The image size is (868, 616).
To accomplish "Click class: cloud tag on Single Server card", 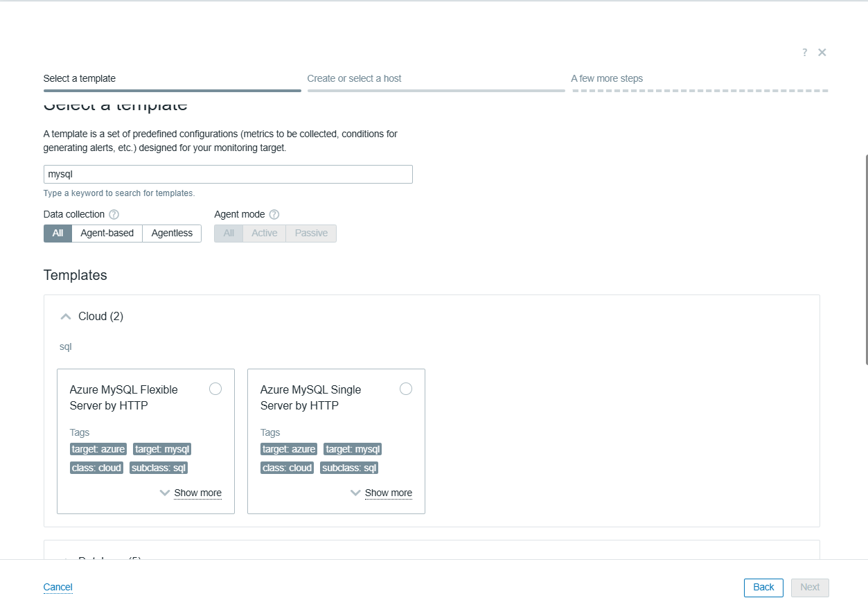I will 287,468.
